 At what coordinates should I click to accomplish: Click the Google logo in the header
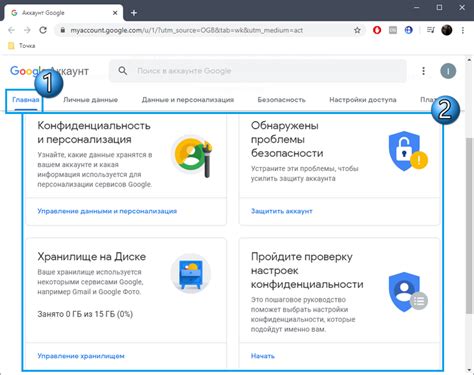26,71
